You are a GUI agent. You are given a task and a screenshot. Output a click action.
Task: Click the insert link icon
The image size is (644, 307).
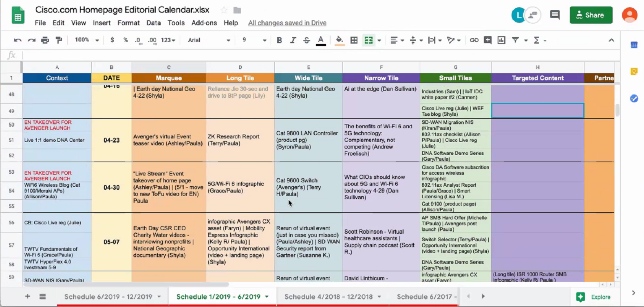point(474,40)
